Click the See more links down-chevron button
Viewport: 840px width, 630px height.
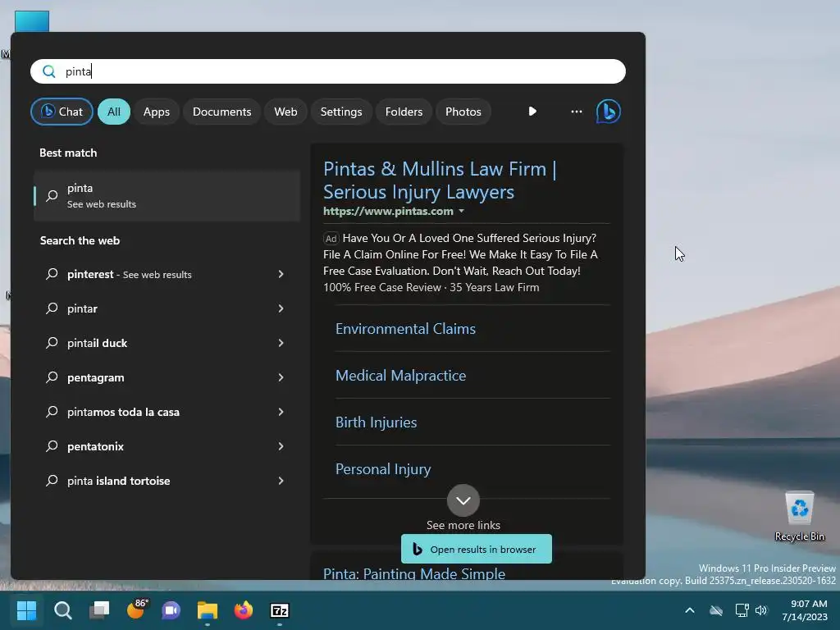pyautogui.click(x=463, y=500)
